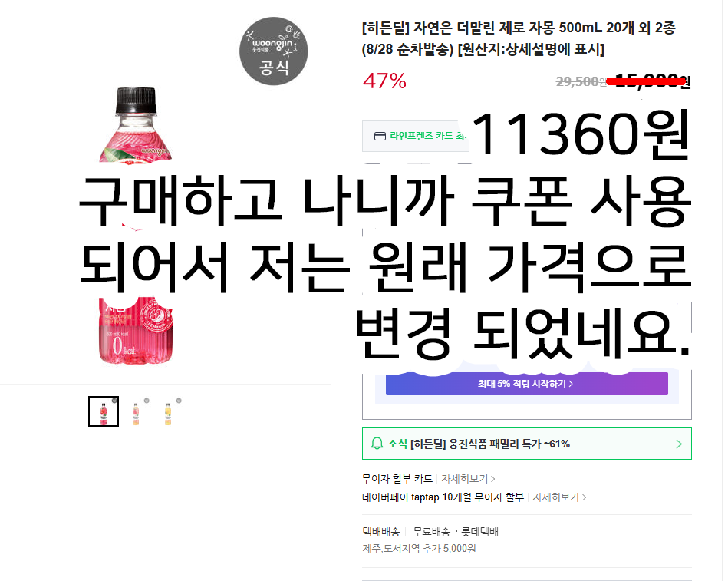Click the green bell icon beside 소식
The width and height of the screenshot is (728, 581).
click(x=377, y=444)
